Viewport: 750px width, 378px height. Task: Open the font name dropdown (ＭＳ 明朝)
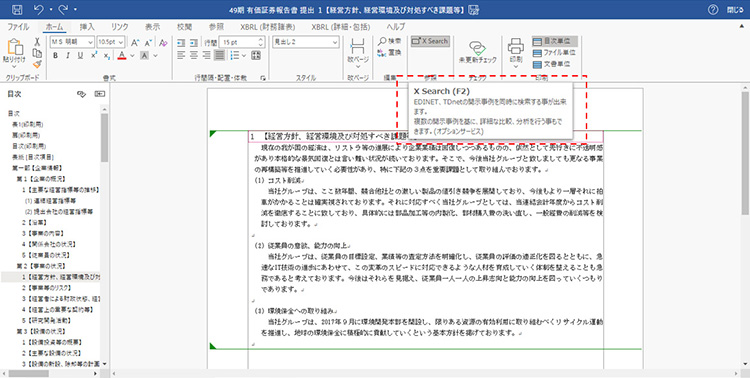tap(89, 42)
